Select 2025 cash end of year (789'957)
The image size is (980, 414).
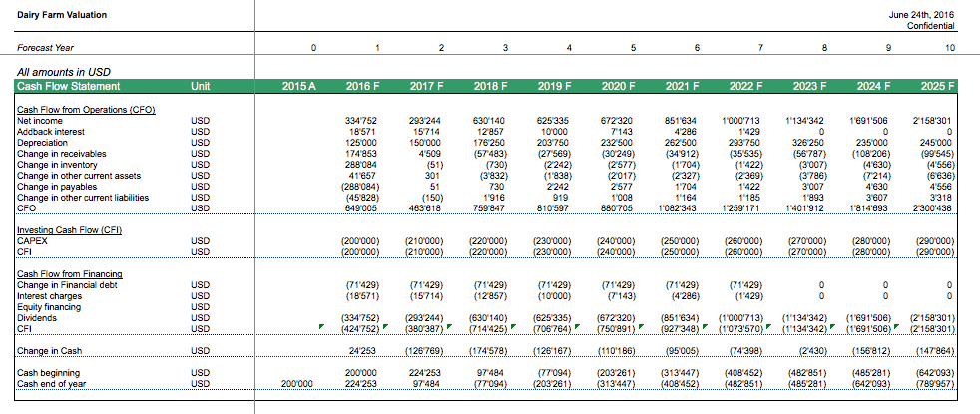point(936,384)
